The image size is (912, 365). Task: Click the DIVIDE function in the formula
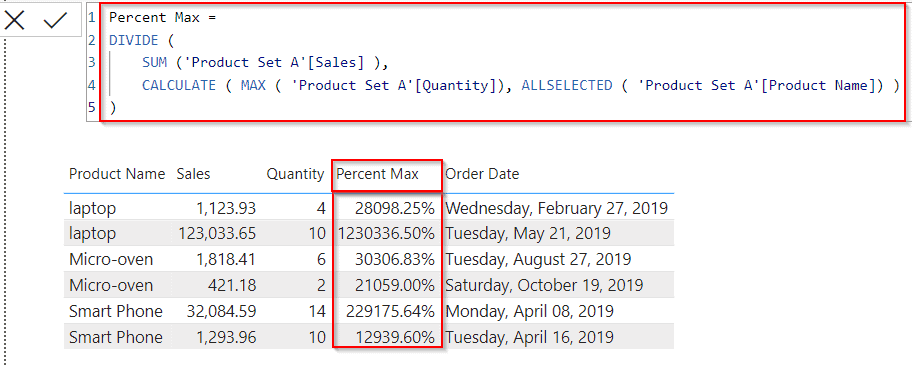pyautogui.click(x=133, y=40)
